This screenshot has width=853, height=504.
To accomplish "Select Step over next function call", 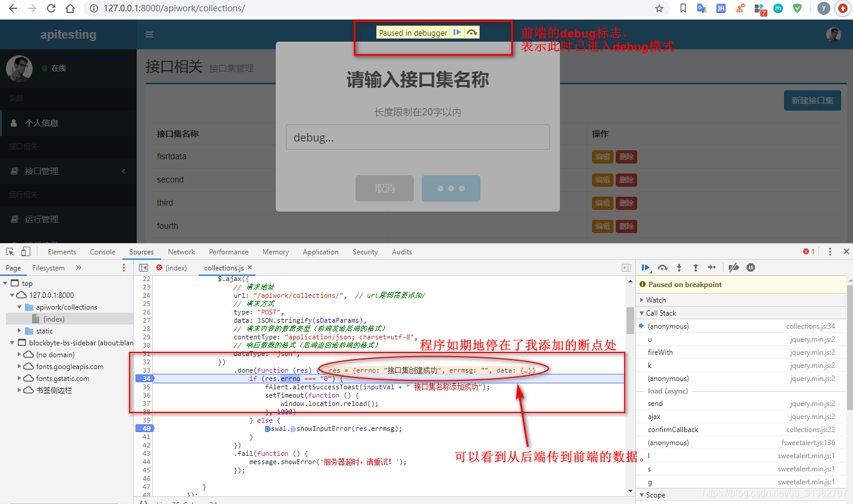I will (x=662, y=267).
